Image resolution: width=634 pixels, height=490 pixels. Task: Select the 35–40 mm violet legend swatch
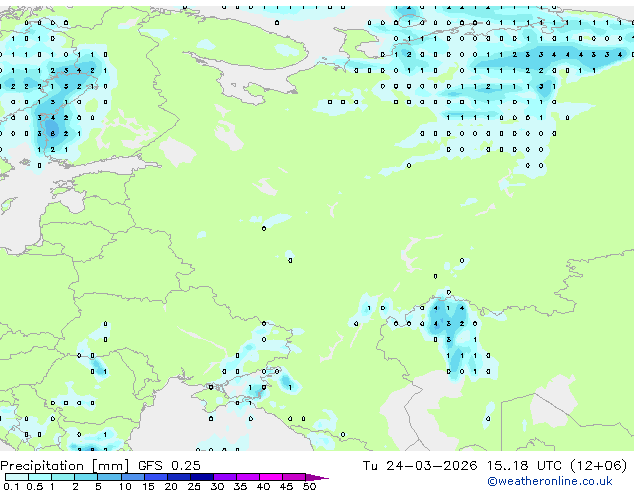247,477
